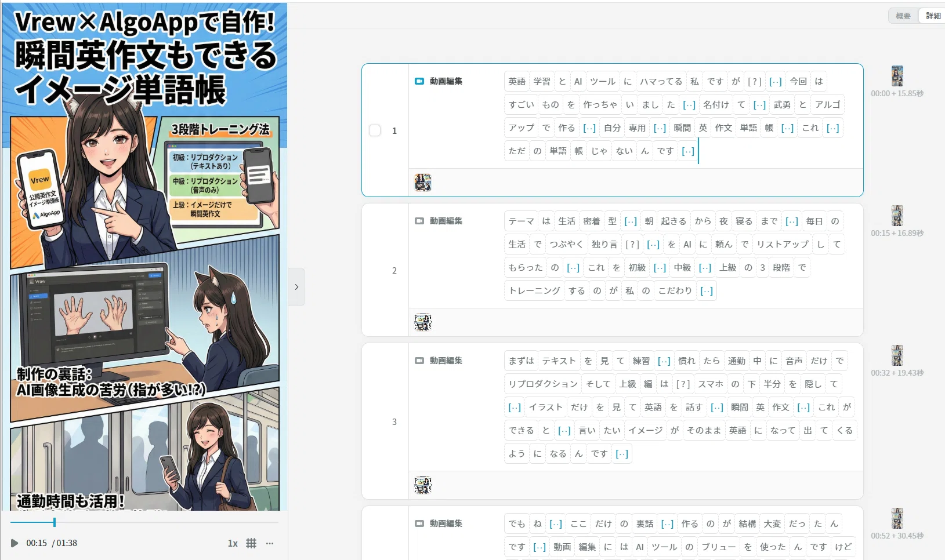Open the clip thumbnail above 00:00 + 15.85秒
Screen dimensions: 945x560
pyautogui.click(x=897, y=76)
